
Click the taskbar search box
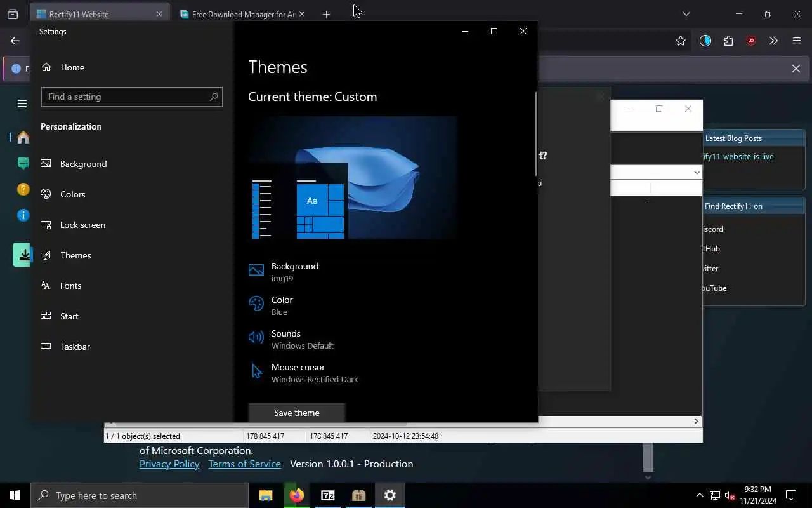(x=140, y=495)
